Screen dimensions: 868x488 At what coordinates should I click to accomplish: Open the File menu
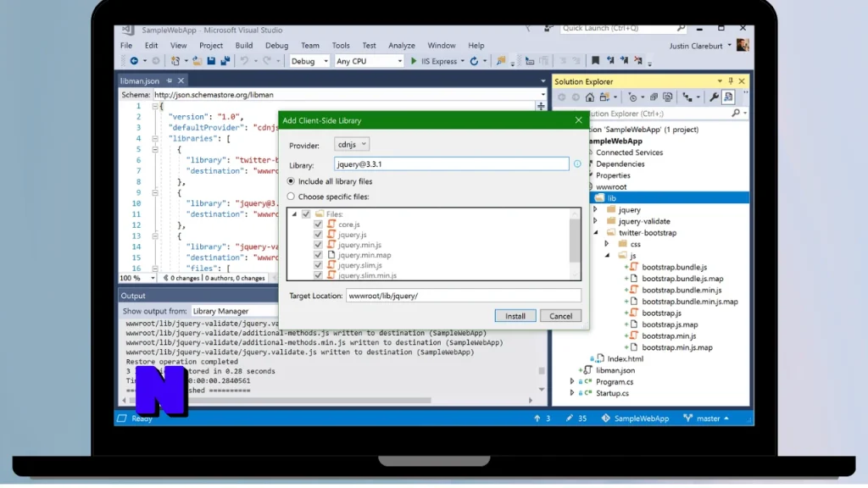[x=126, y=46]
